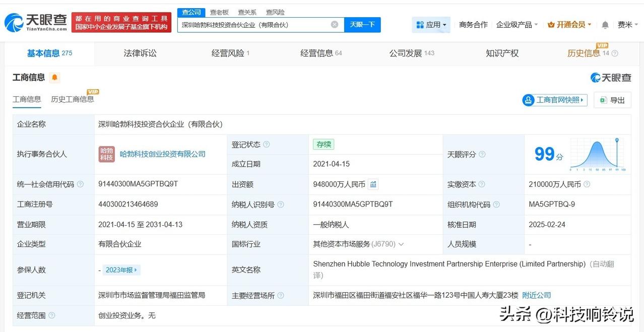Open the 附近公司 nearby companies link
Image resolution: width=644 pixels, height=332 pixels.
pos(537,295)
